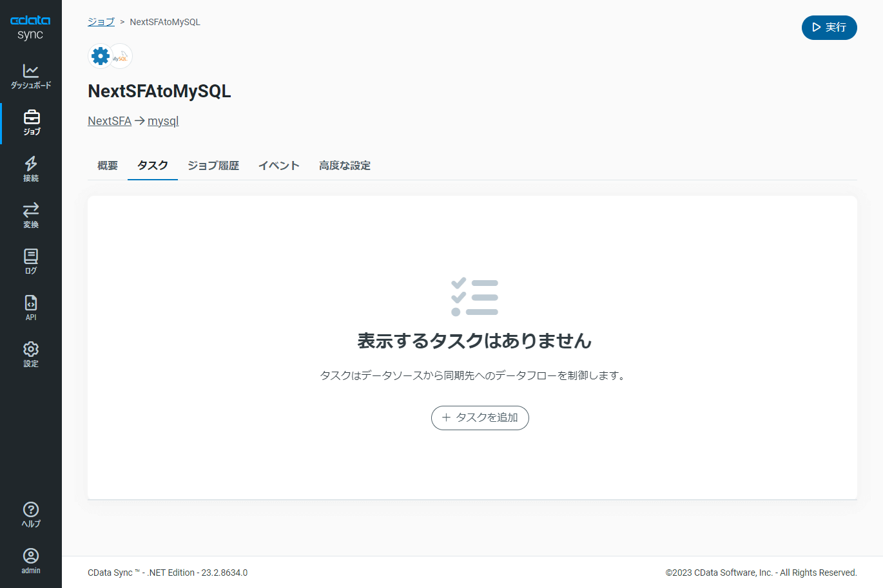The image size is (883, 588).
Task: Open the Dashboard (ダッシュボード) sidebar icon
Action: pyautogui.click(x=31, y=76)
